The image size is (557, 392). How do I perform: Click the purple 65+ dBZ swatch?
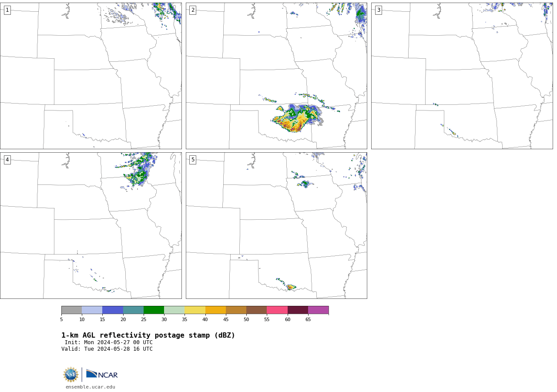point(319,310)
